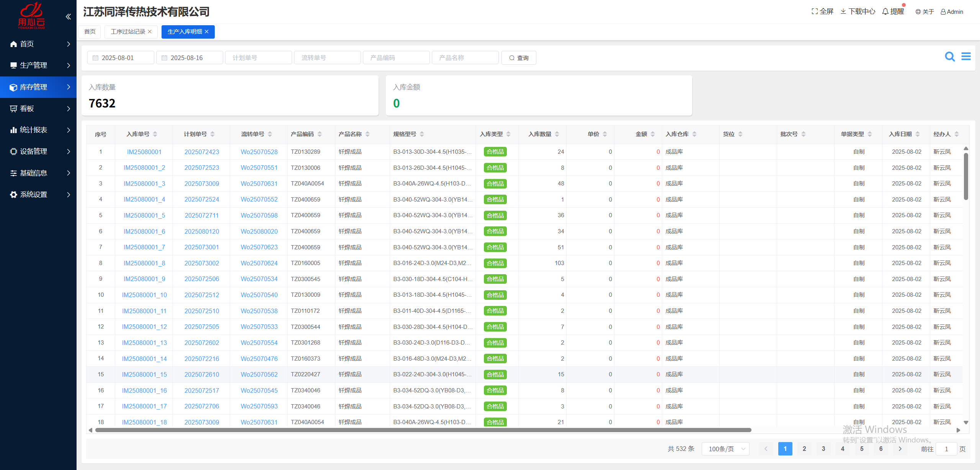
Task: Sort by 规格型号 column arrows
Action: click(x=422, y=134)
